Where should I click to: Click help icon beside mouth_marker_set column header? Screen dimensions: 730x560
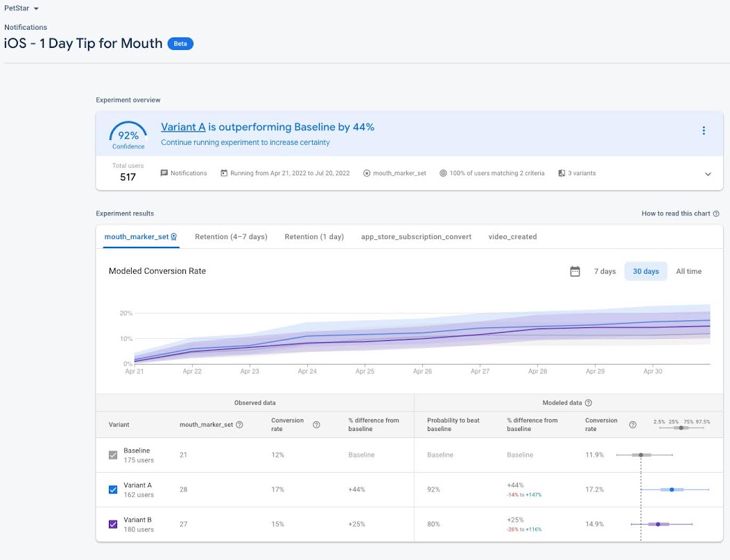coord(240,425)
